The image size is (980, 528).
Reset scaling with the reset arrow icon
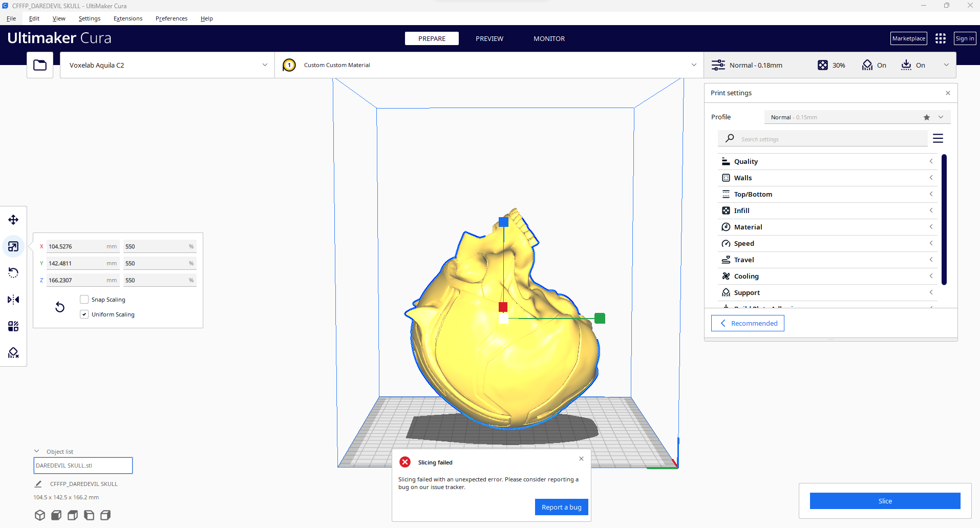[60, 307]
